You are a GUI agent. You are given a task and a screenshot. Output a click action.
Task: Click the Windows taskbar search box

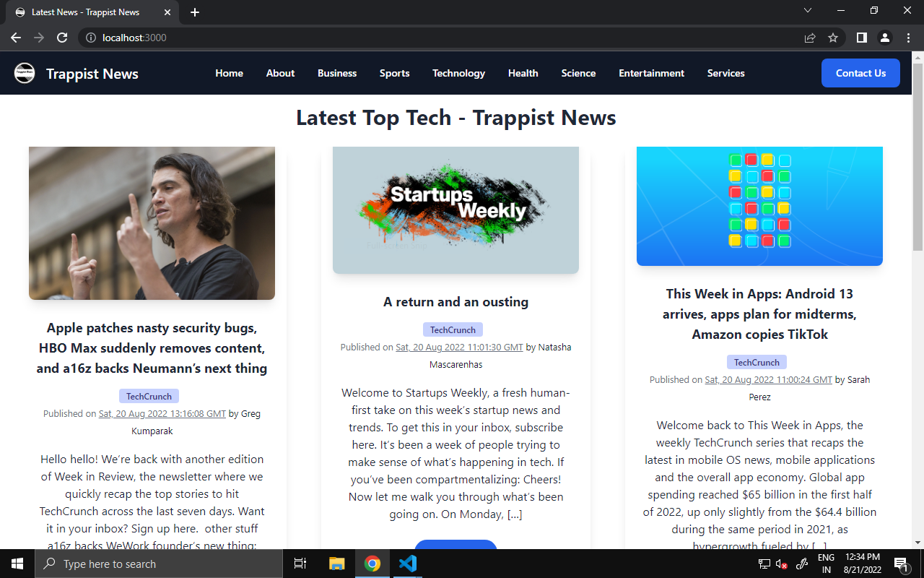[159, 564]
